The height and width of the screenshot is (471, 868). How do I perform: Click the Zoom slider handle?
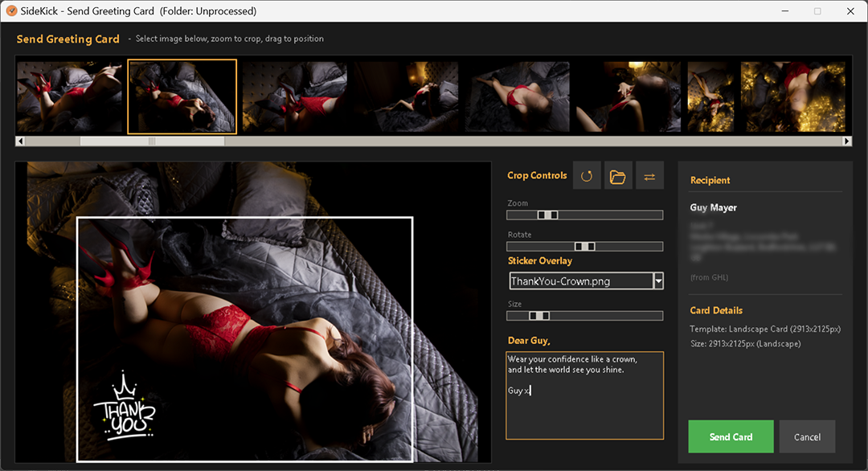[547, 215]
